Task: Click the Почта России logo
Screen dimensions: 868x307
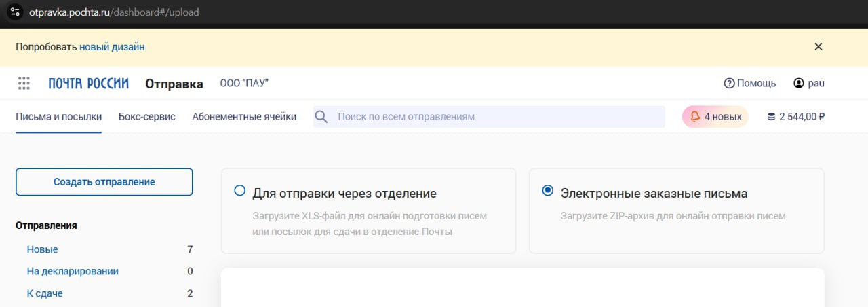Action: (x=88, y=84)
